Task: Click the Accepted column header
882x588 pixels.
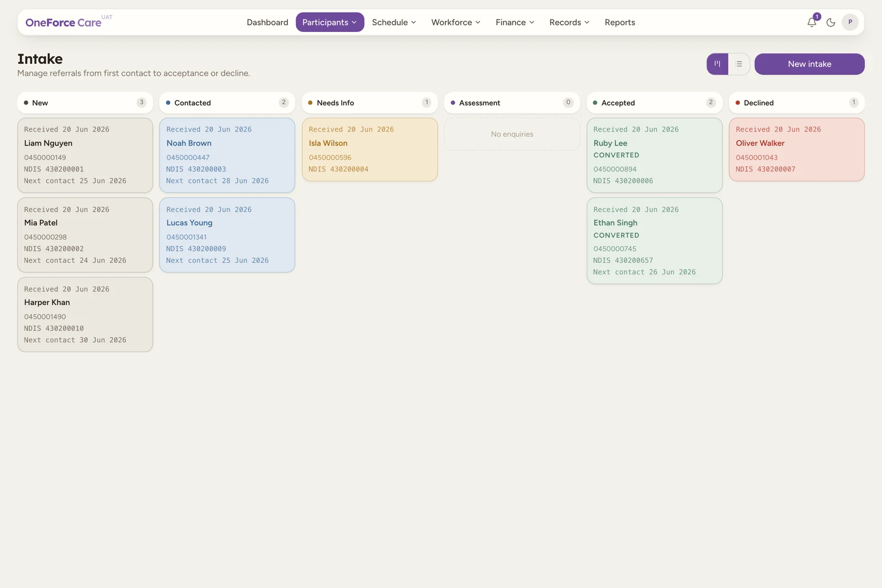Action: [x=654, y=103]
